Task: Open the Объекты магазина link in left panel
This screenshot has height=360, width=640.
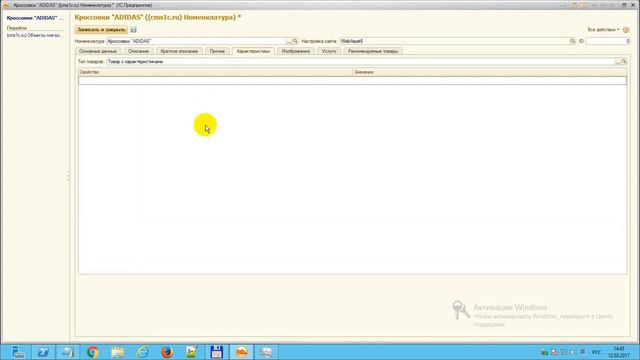Action: pyautogui.click(x=35, y=36)
